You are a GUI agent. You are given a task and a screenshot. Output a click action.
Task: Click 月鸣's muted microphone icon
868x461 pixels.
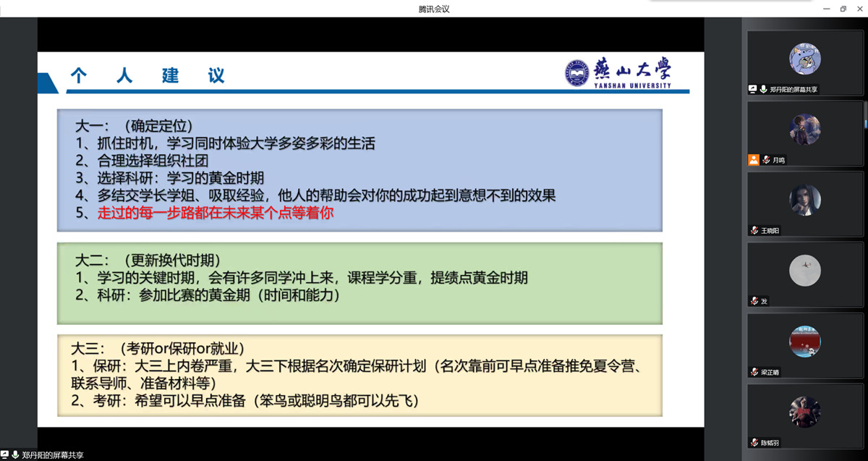pos(765,160)
